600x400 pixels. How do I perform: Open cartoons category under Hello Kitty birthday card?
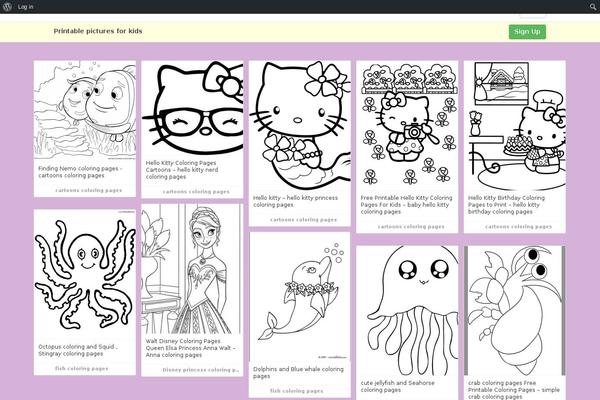coord(519,227)
